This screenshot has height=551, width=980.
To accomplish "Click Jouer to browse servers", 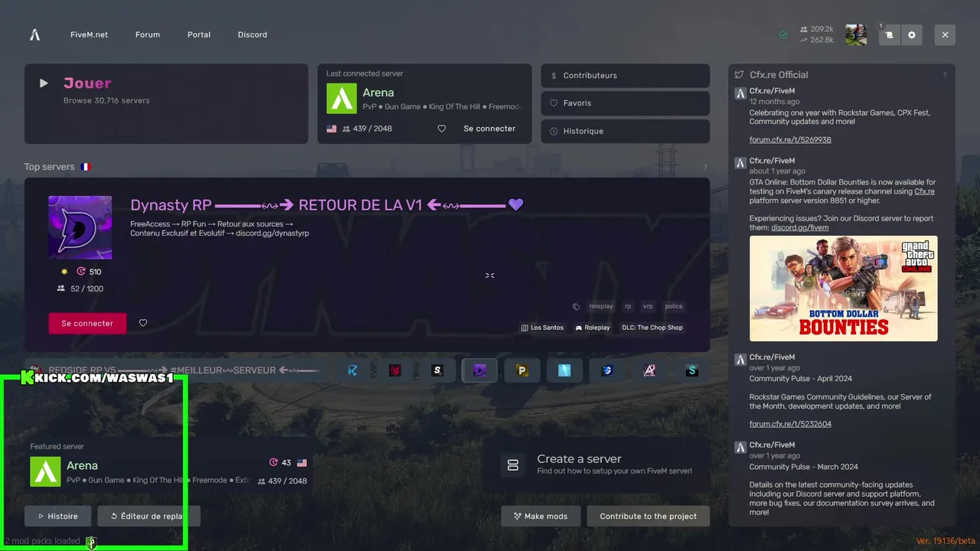I will (x=166, y=103).
